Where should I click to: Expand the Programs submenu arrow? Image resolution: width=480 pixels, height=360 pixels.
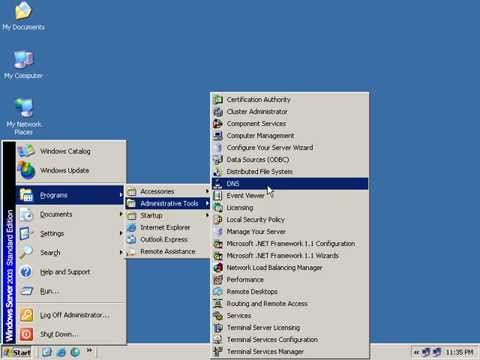(121, 195)
